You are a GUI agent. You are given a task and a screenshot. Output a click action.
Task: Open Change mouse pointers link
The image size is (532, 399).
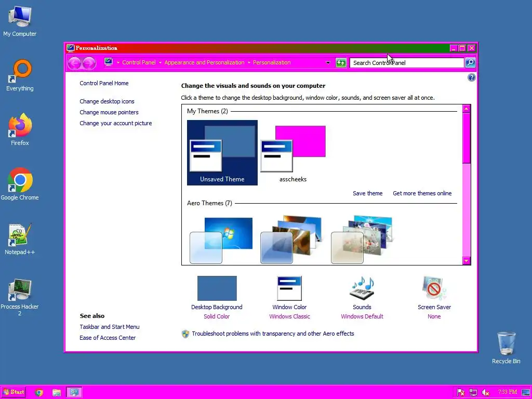coord(109,112)
